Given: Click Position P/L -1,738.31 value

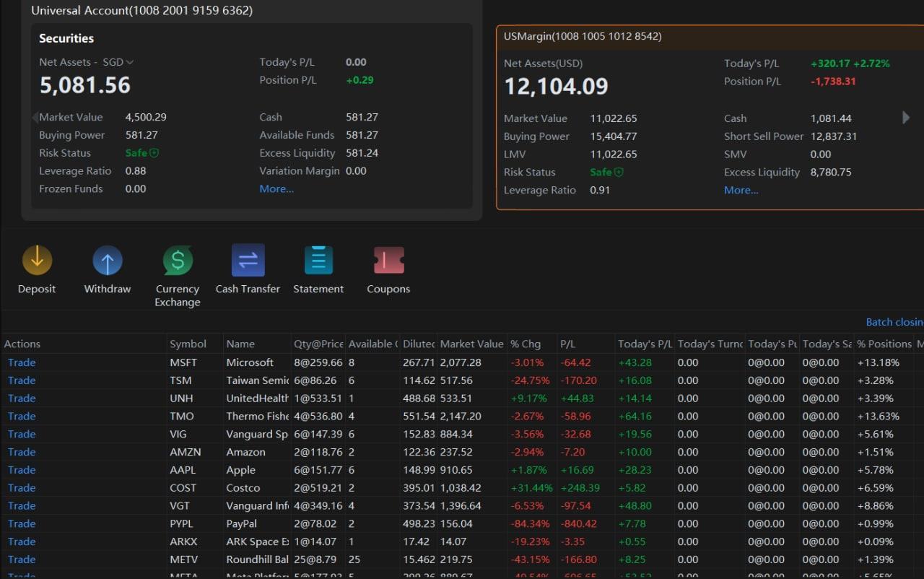Looking at the screenshot, I should 833,82.
